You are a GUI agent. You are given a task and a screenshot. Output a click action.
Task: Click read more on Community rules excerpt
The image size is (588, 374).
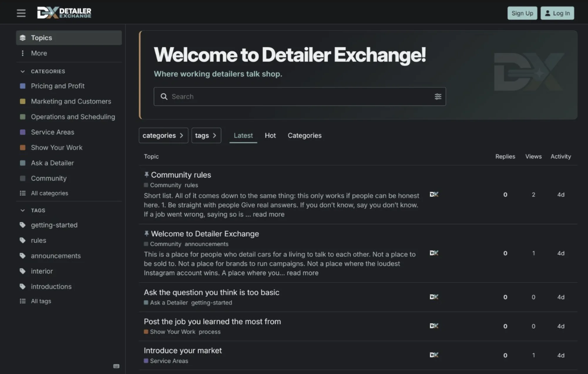tap(268, 214)
